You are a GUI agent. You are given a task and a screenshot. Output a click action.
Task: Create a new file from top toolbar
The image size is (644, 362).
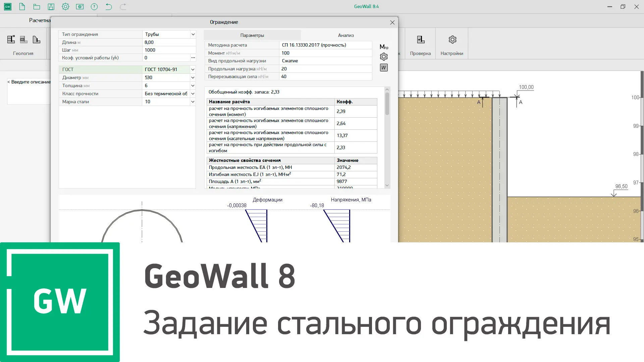22,7
